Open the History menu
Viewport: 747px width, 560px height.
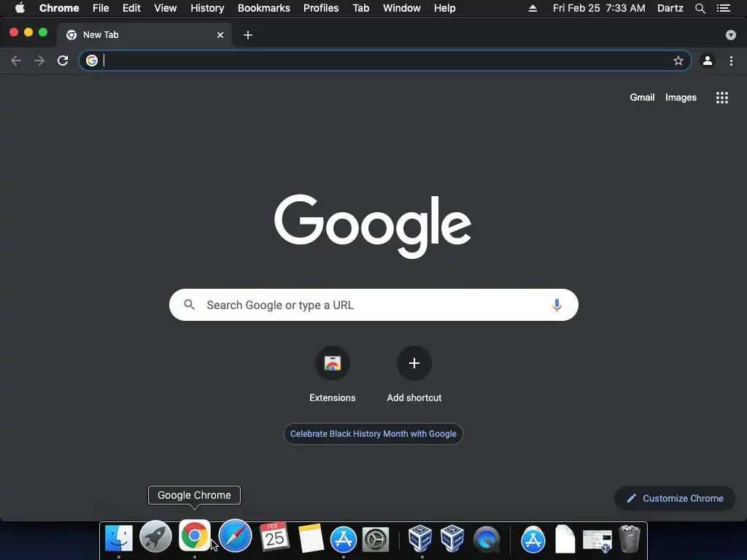coord(207,8)
